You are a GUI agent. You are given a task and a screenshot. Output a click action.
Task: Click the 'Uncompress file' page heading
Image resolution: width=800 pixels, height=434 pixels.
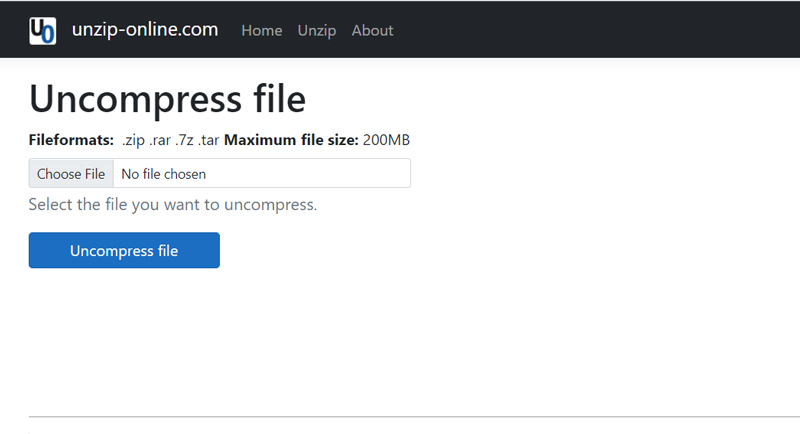[x=167, y=98]
